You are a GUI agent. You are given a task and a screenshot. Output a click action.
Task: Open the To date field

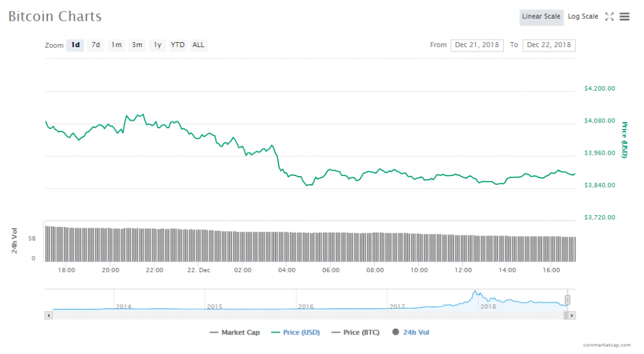tap(549, 45)
